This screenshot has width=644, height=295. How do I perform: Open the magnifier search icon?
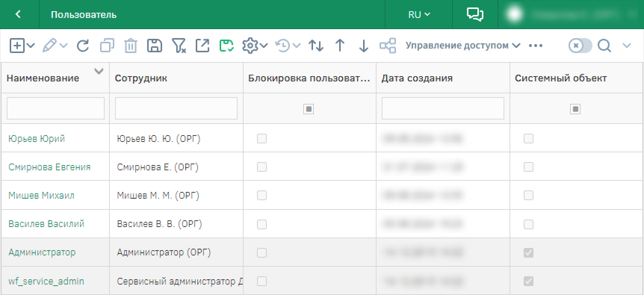click(604, 46)
